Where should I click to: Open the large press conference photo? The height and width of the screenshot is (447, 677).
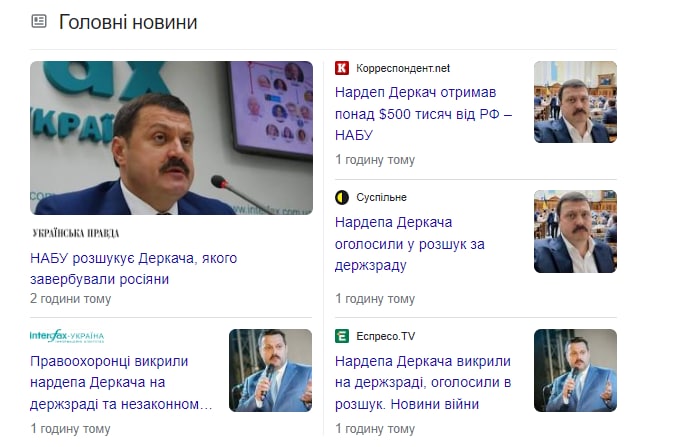click(171, 138)
